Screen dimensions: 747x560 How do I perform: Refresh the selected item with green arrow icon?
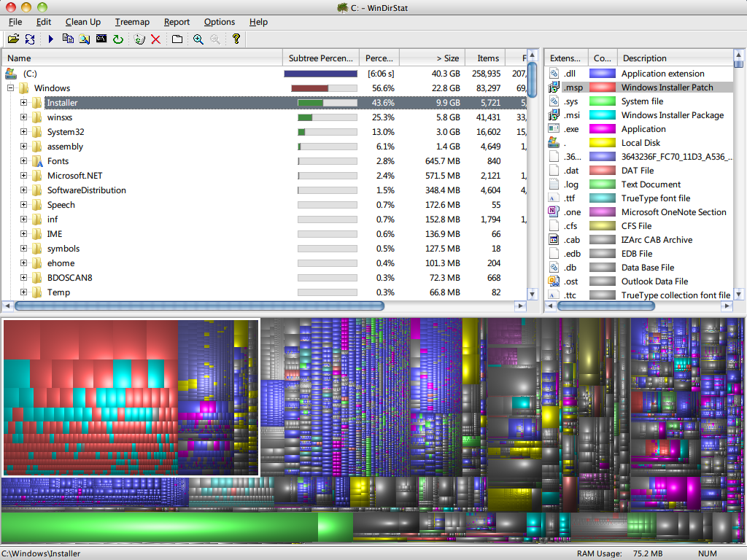click(117, 39)
